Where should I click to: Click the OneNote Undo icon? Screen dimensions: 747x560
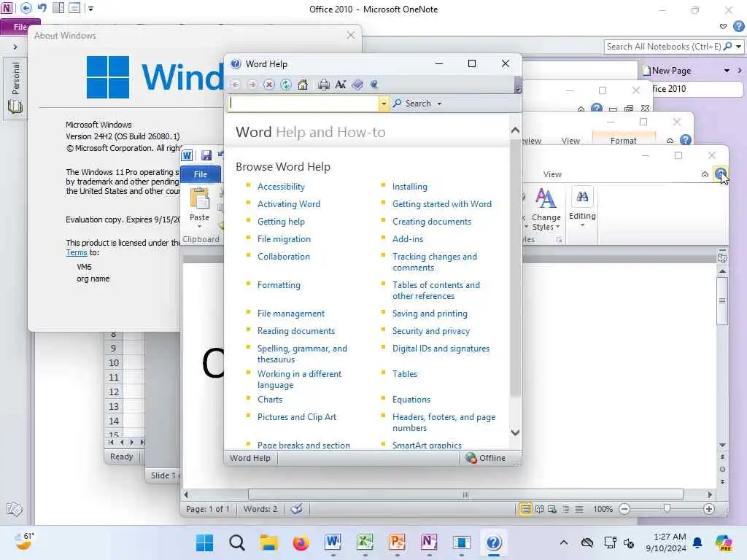(42, 8)
